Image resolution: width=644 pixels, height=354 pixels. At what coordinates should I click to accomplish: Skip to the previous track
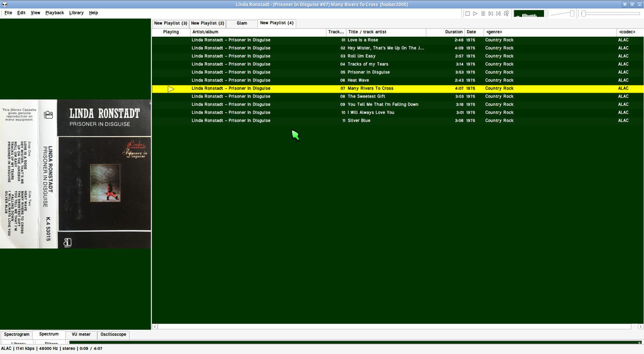click(x=491, y=14)
